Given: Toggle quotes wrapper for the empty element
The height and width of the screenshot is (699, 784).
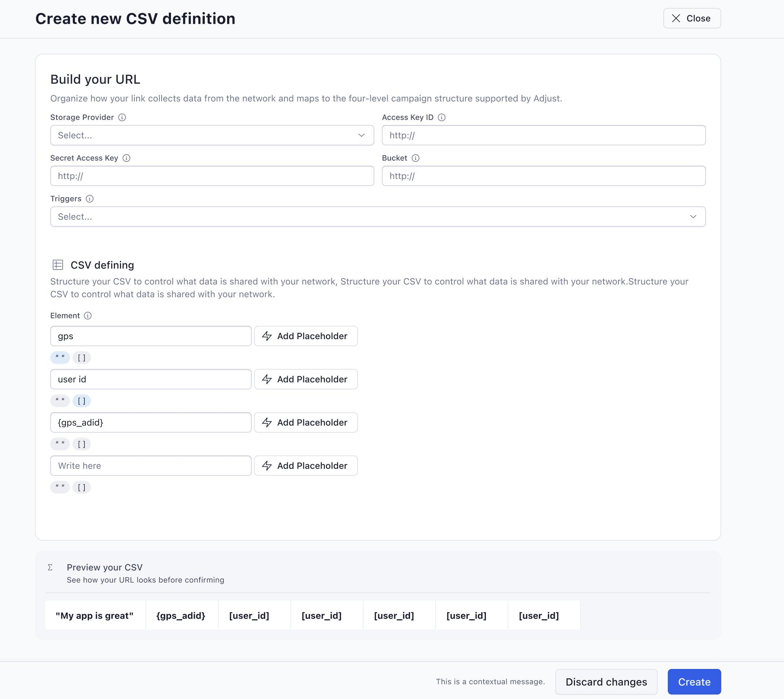Looking at the screenshot, I should point(60,487).
